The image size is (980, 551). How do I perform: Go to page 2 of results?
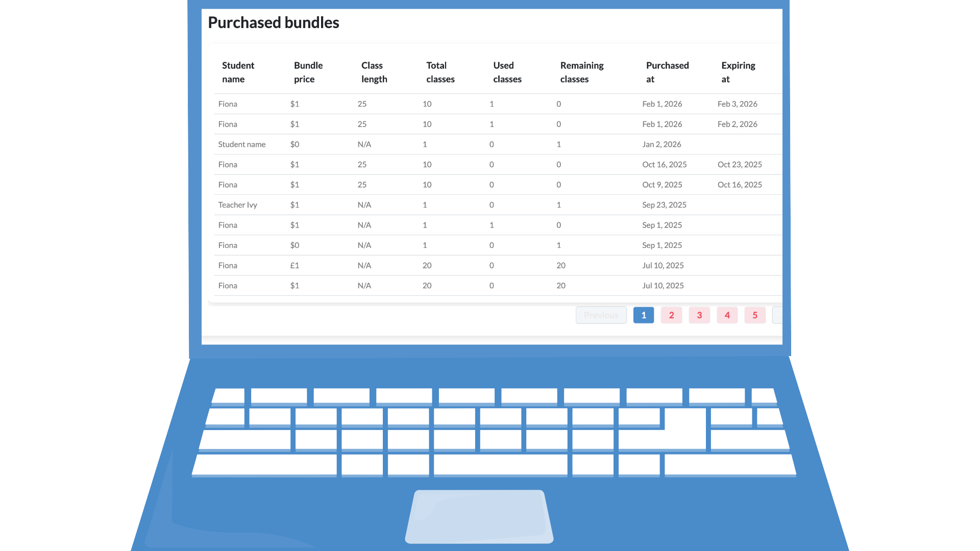coord(671,315)
